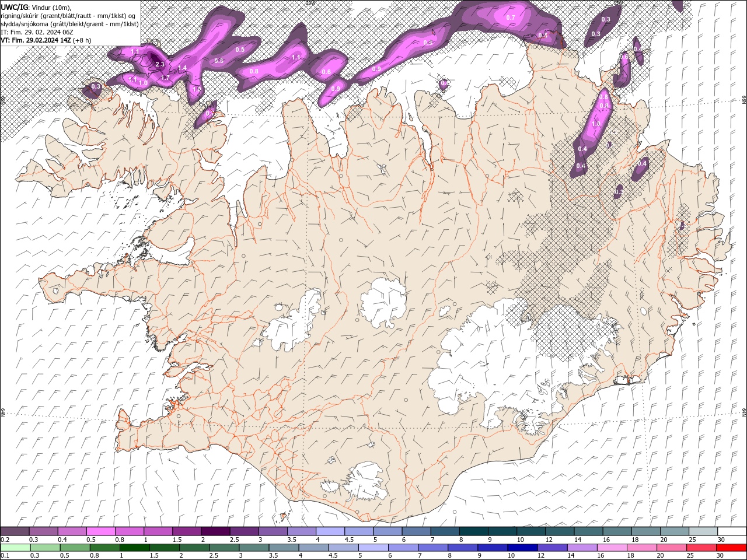The height and width of the screenshot is (560, 747).
Task: Click the 1.7 precipitation value label
Action: (165, 78)
